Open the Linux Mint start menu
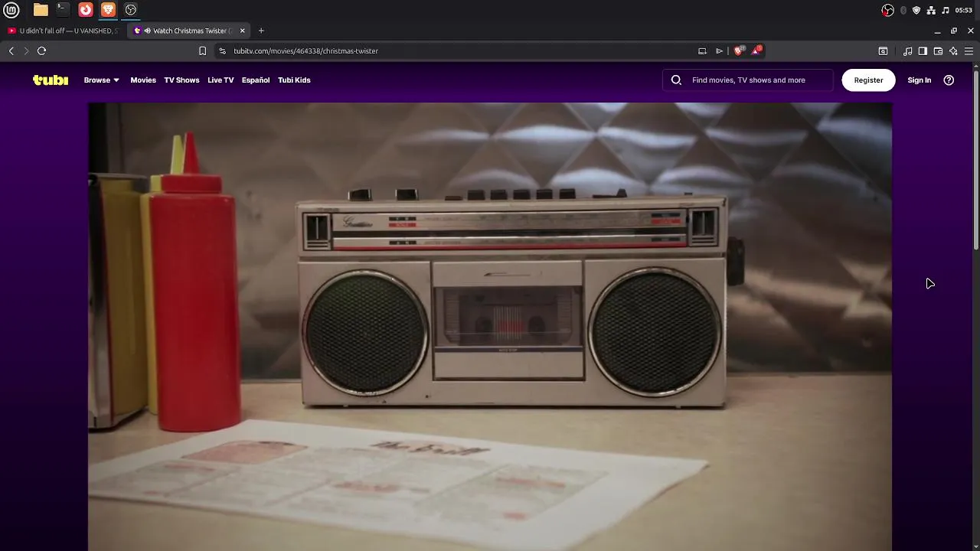This screenshot has height=551, width=980. 11,10
